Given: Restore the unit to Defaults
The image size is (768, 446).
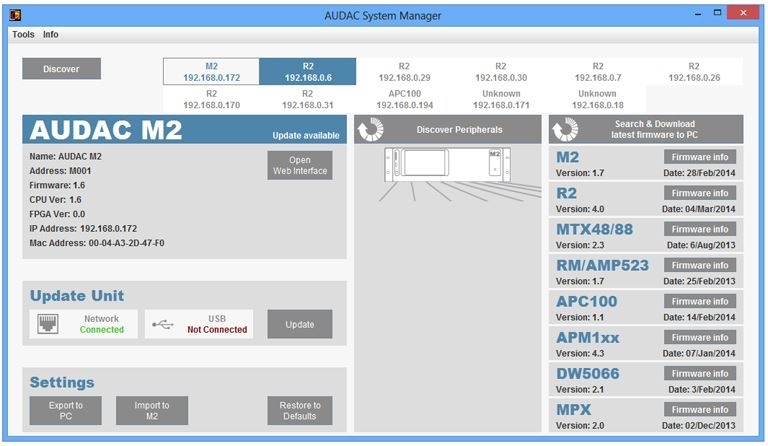Looking at the screenshot, I should point(300,411).
